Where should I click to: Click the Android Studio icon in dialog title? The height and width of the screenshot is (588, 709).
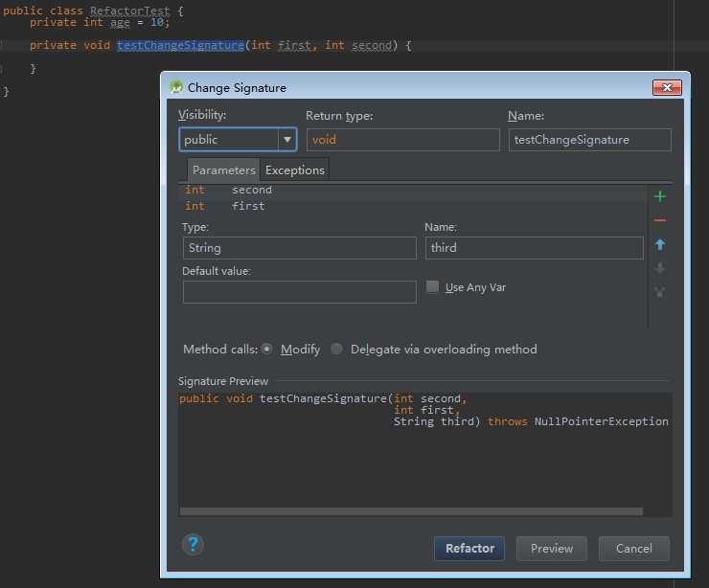[176, 87]
